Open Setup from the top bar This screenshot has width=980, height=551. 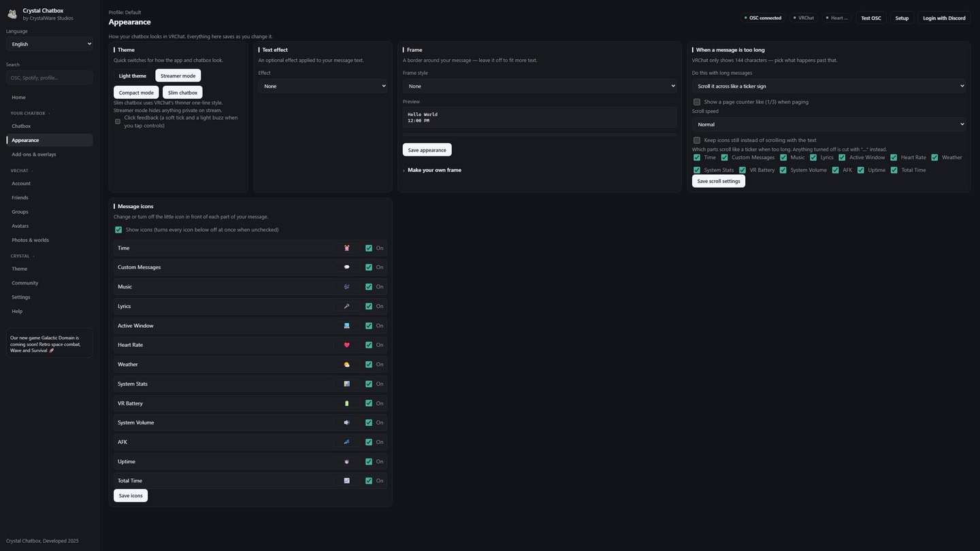(902, 18)
